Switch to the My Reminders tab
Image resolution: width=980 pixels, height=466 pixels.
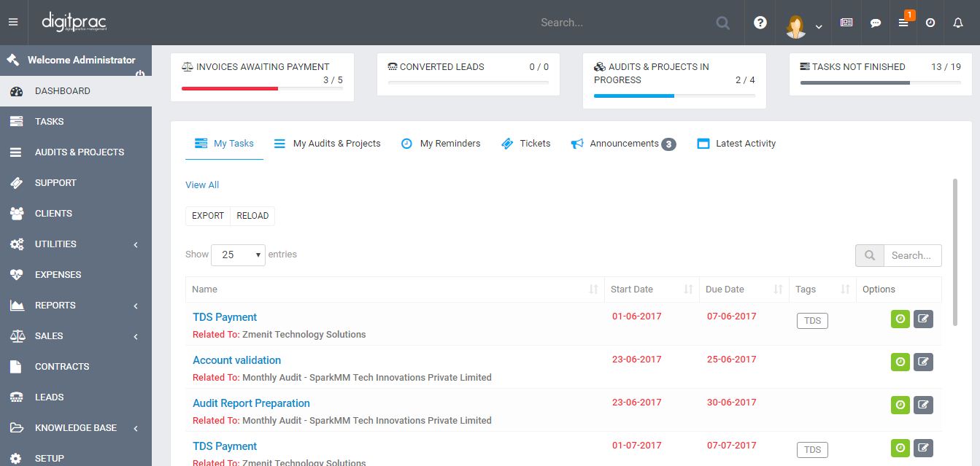tap(441, 144)
